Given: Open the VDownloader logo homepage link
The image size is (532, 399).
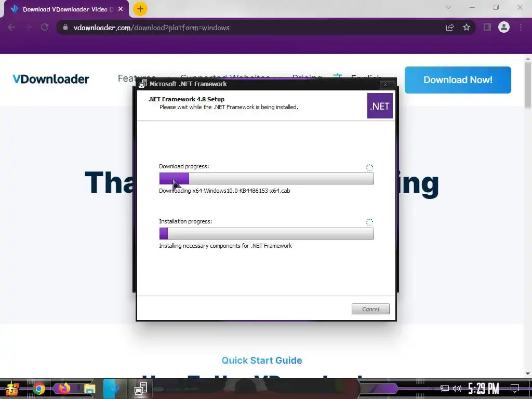Looking at the screenshot, I should (51, 79).
